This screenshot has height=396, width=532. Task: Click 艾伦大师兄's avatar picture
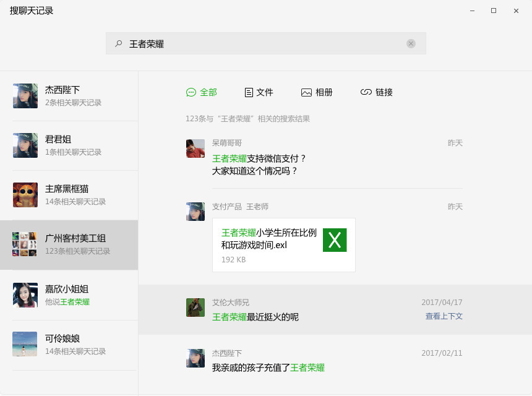pyautogui.click(x=195, y=308)
